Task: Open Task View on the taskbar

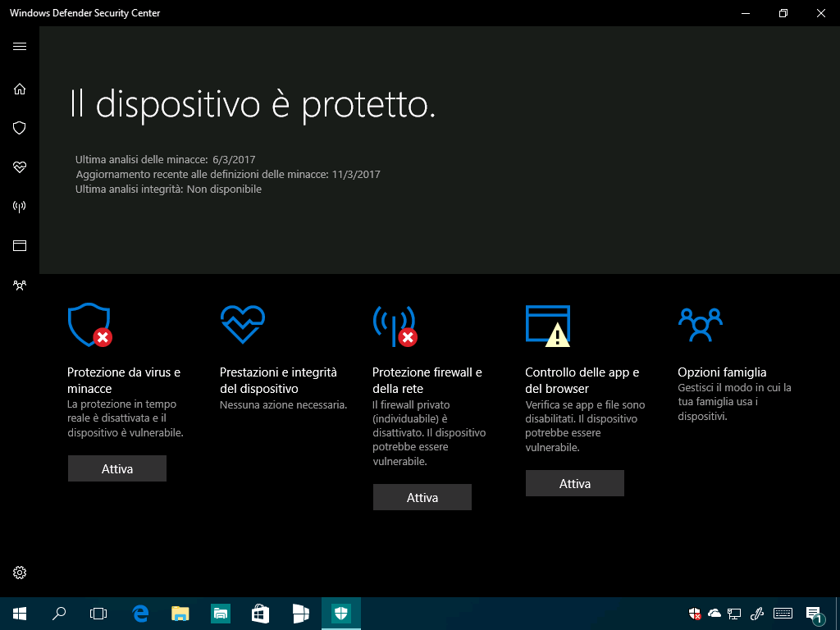Action: point(98,614)
